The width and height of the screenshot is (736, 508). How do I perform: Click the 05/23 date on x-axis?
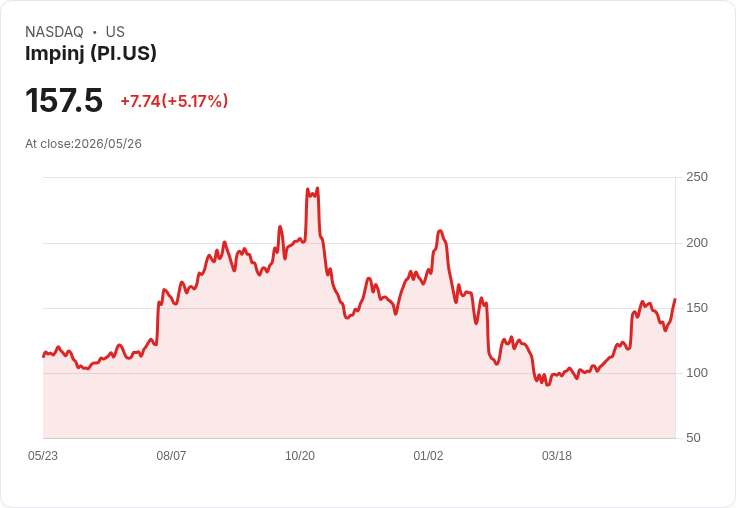click(43, 456)
